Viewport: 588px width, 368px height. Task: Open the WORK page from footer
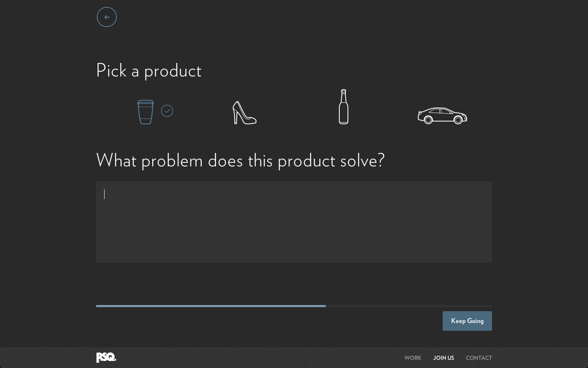[x=412, y=358]
